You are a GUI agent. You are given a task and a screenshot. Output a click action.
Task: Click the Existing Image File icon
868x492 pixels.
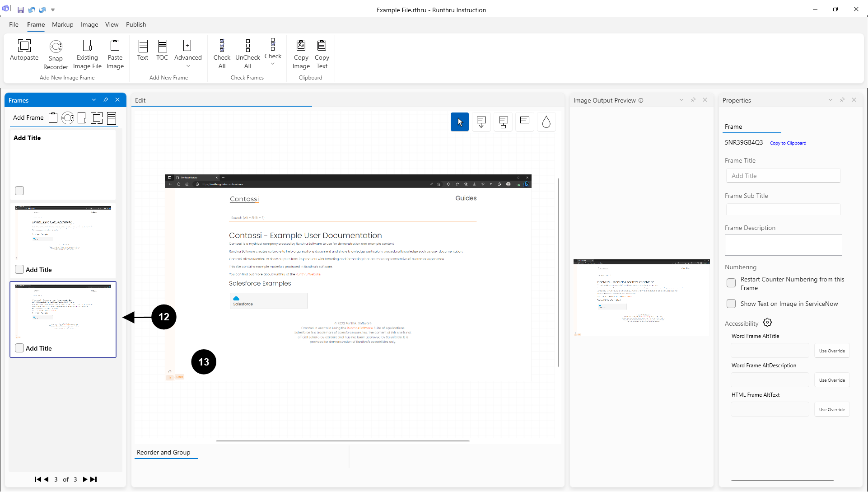click(x=87, y=54)
